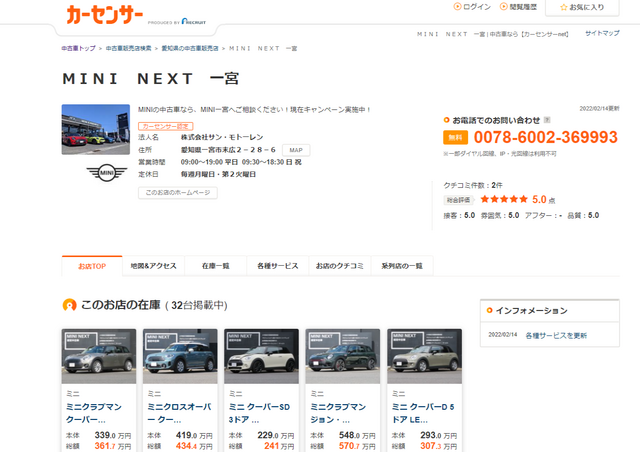The height and width of the screenshot is (452, 640).
Task: Go to 中古車販売店検索 breadcrumb
Action: (x=129, y=48)
